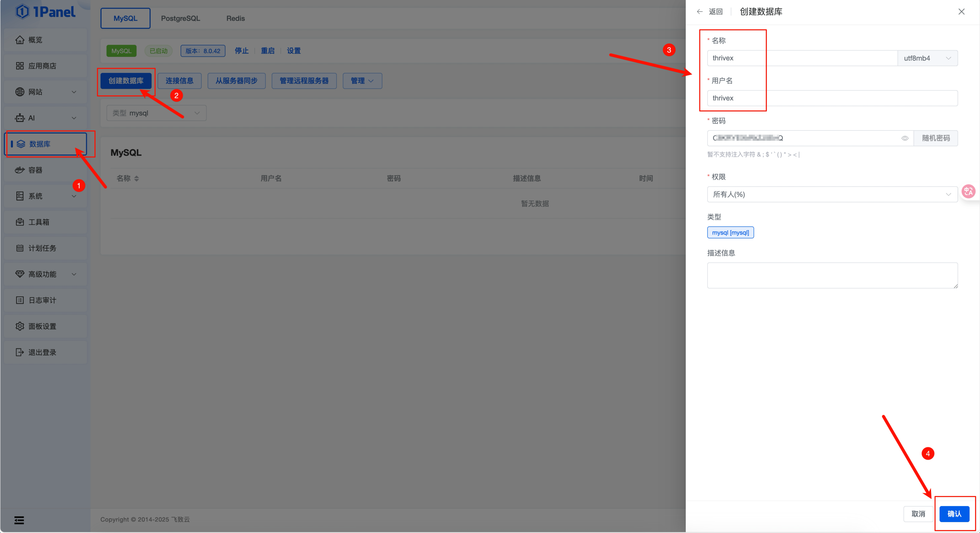Expand the AI submenu chevron
Viewport: 980px width, 533px height.
[x=74, y=118]
